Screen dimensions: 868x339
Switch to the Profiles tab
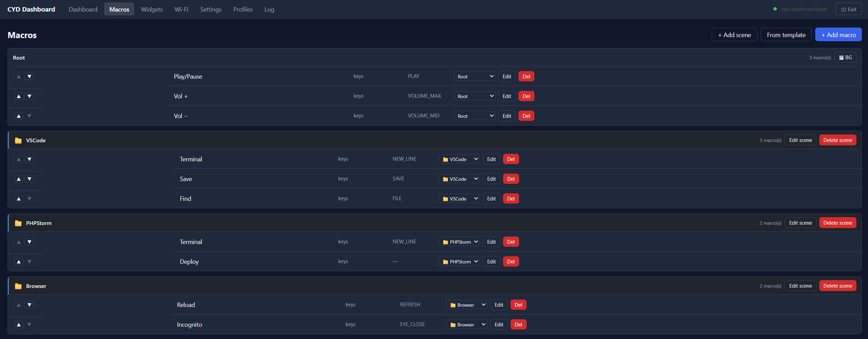(x=243, y=10)
